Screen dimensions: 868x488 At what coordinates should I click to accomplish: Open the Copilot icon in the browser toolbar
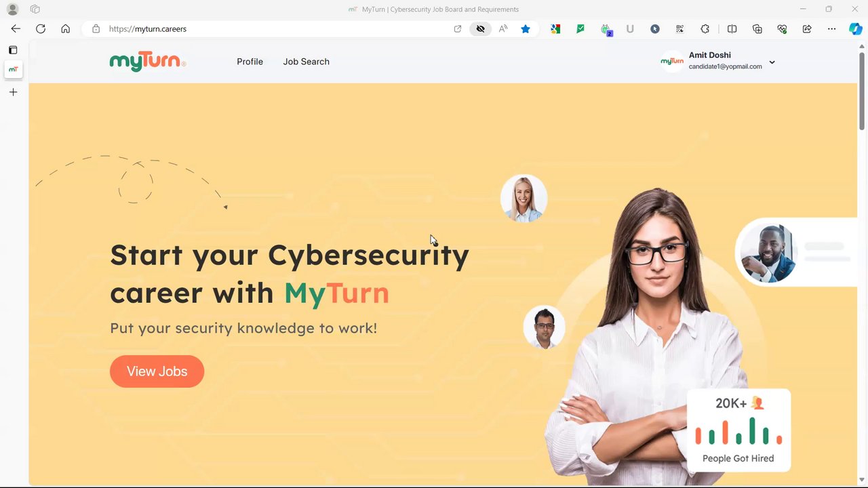(x=856, y=29)
